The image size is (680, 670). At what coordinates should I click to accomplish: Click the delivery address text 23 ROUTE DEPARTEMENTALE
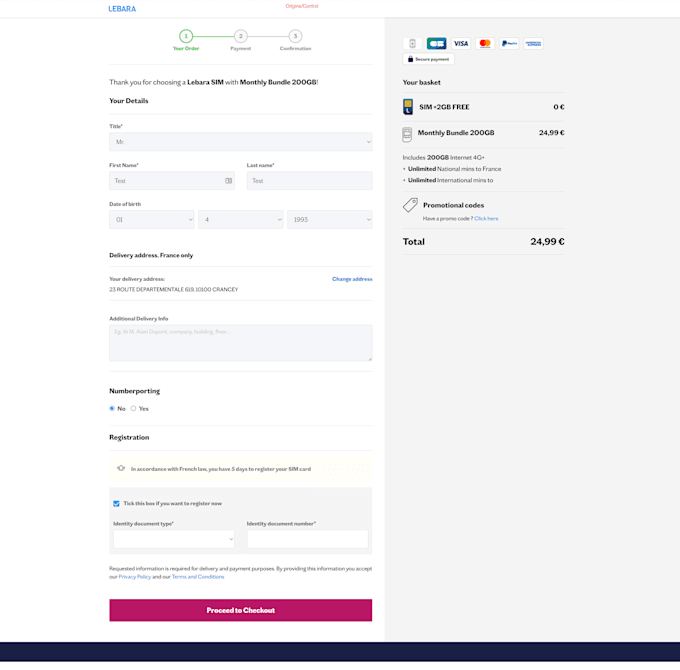coord(173,289)
